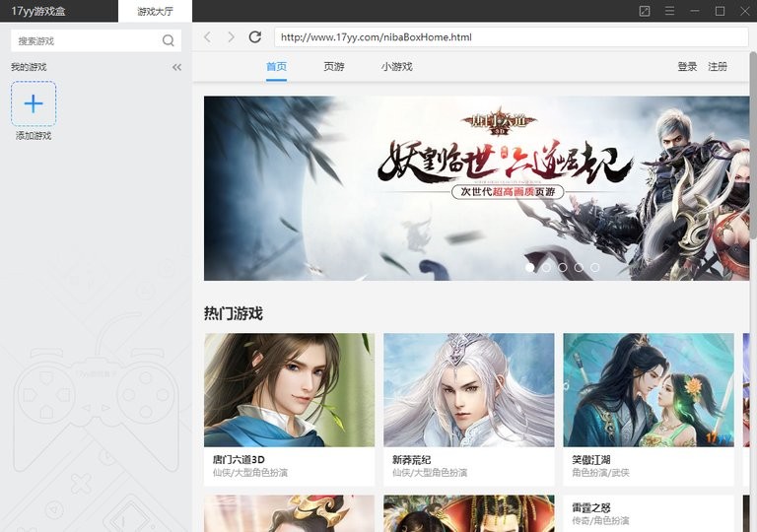The height and width of the screenshot is (532, 757).
Task: Click the 登录 login link
Action: pyautogui.click(x=687, y=67)
